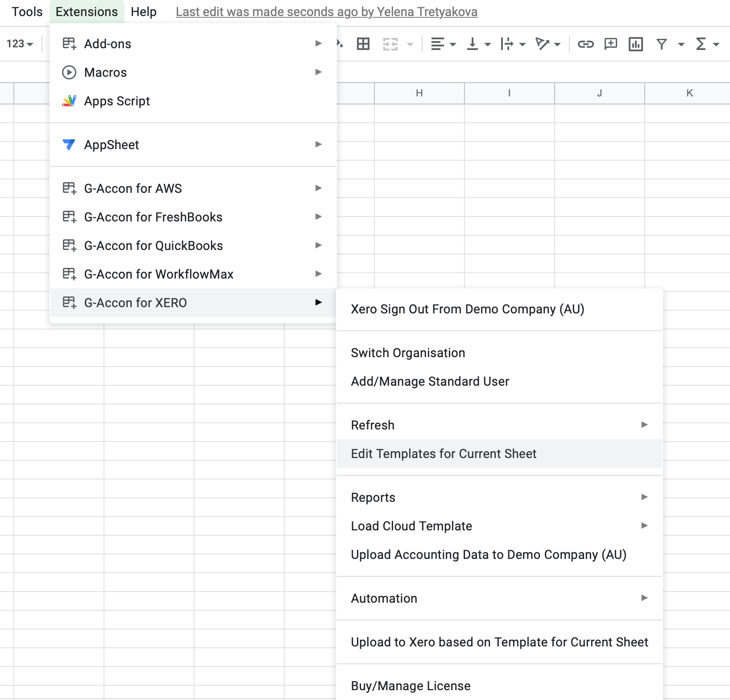Select Switch Organisation
The height and width of the screenshot is (700, 730).
(499, 353)
